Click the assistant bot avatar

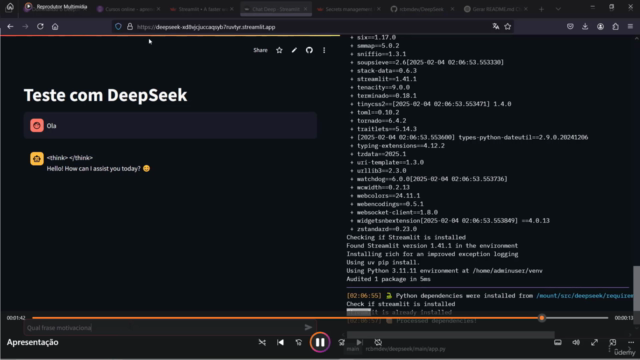(37, 158)
